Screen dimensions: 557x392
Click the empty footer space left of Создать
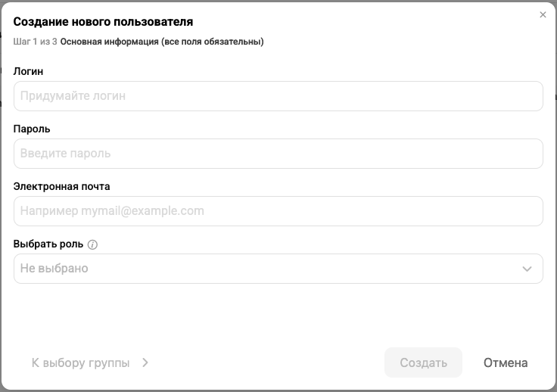click(265, 362)
